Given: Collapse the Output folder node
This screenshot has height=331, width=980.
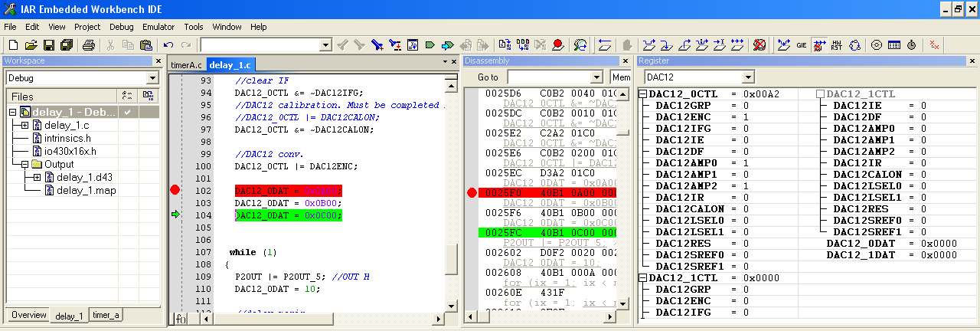Looking at the screenshot, I should (24, 164).
